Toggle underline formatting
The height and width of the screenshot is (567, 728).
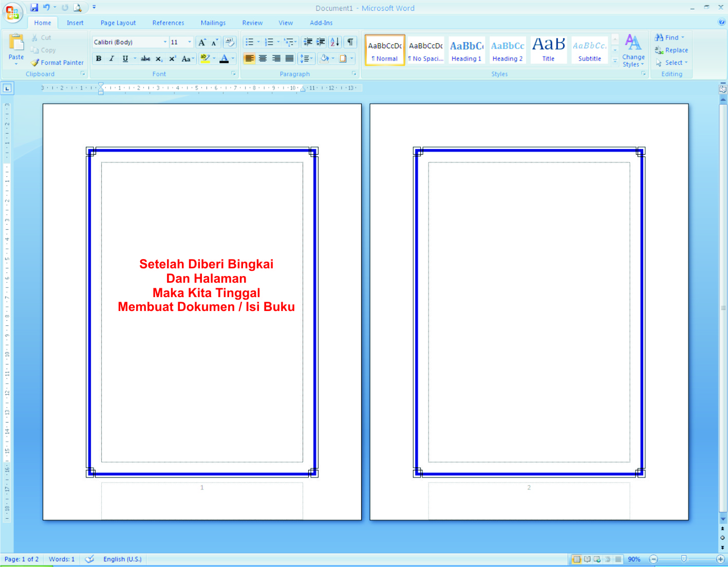click(x=125, y=59)
